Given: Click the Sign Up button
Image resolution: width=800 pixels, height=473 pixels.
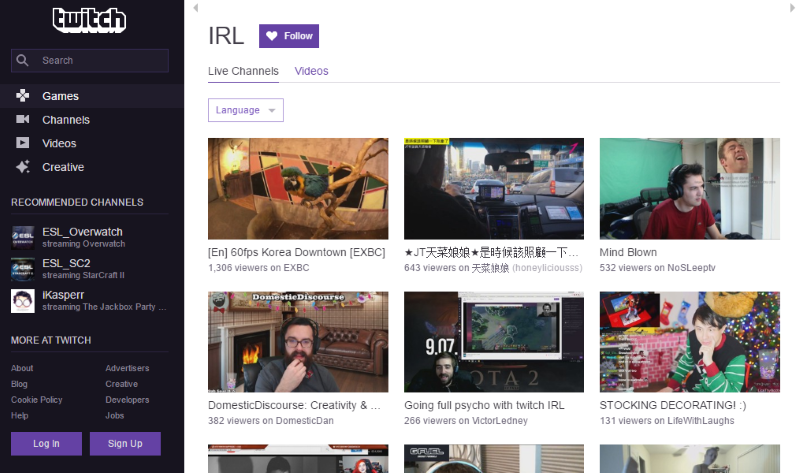Looking at the screenshot, I should tap(125, 443).
